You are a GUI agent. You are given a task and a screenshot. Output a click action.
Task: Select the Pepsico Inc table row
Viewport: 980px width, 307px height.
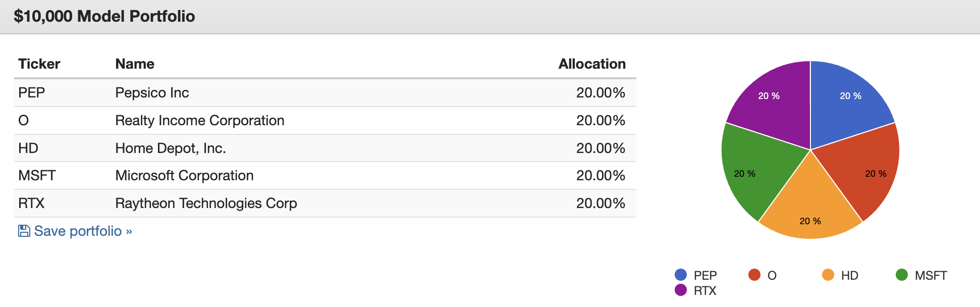325,93
